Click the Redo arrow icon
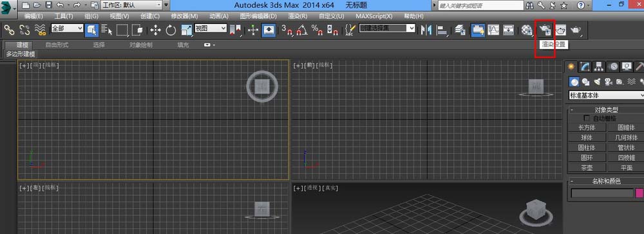This screenshot has width=644, height=234. point(77,5)
